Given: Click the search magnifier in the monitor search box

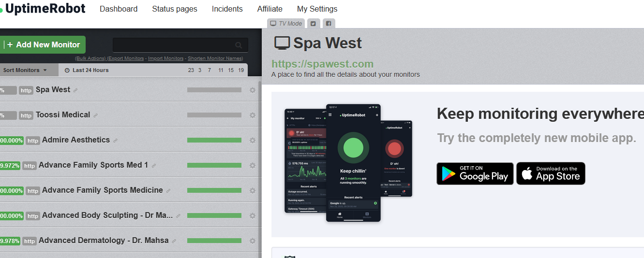Looking at the screenshot, I should pyautogui.click(x=239, y=45).
